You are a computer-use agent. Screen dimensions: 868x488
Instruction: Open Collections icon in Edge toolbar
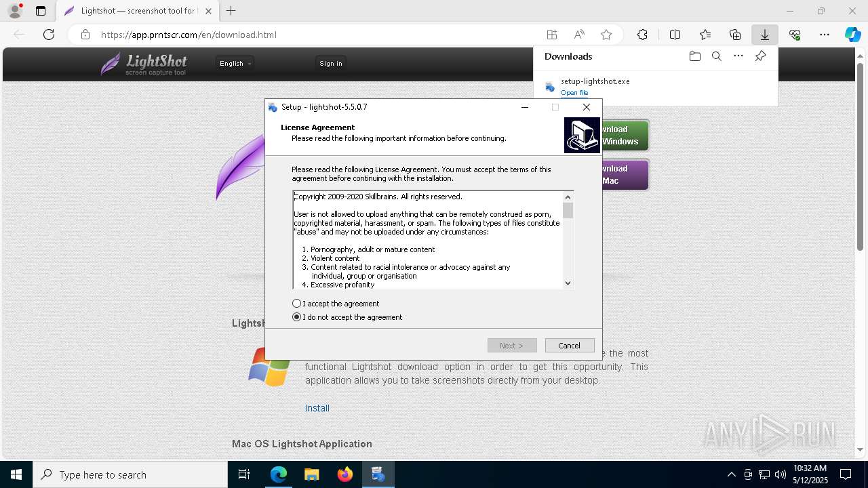pyautogui.click(x=735, y=35)
